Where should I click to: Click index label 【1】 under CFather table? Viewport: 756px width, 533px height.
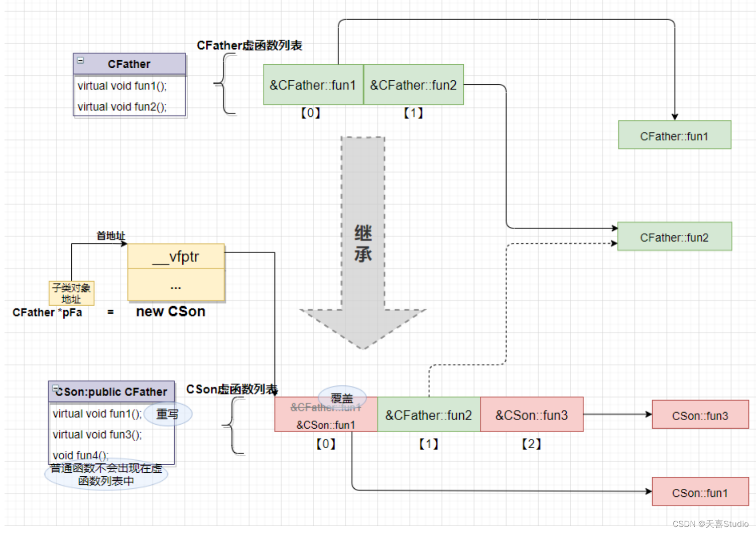tap(414, 113)
